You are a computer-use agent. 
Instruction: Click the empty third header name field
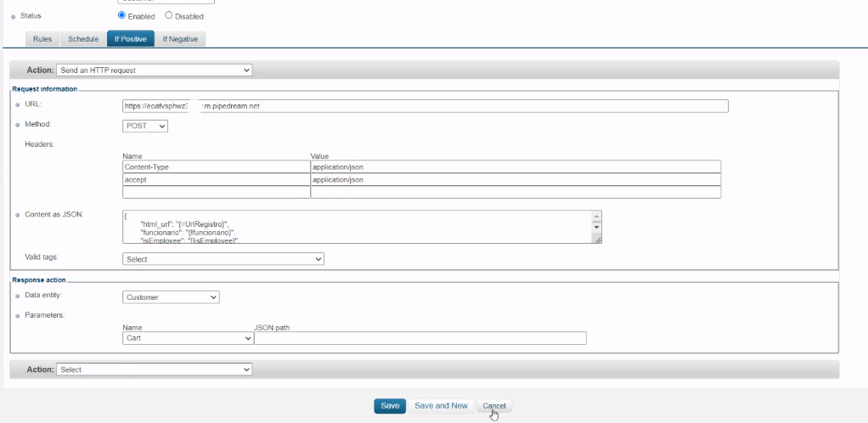point(216,193)
